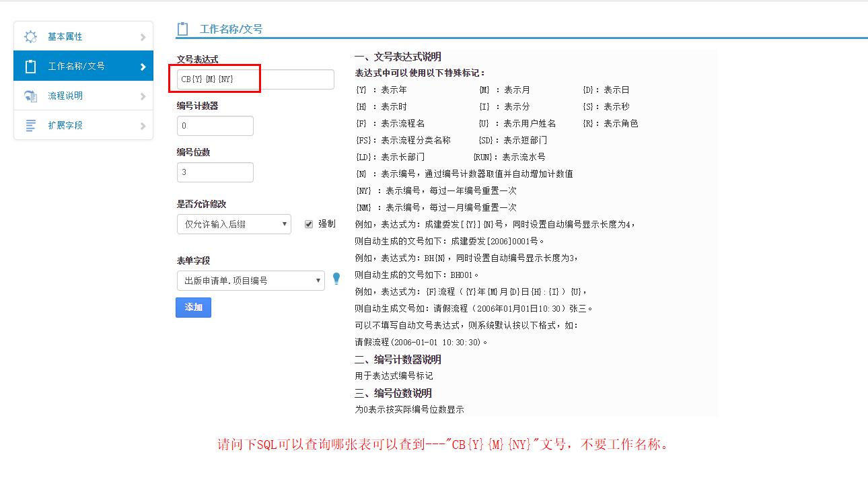The width and height of the screenshot is (868, 494).
Task: Click the {U}:表示用户姓名 text
Action: (x=517, y=123)
